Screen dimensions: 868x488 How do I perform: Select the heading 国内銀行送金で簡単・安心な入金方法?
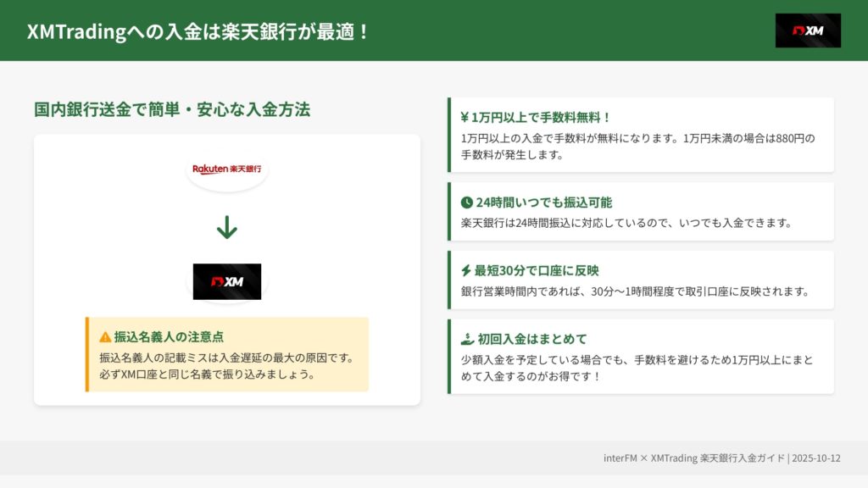(x=172, y=109)
